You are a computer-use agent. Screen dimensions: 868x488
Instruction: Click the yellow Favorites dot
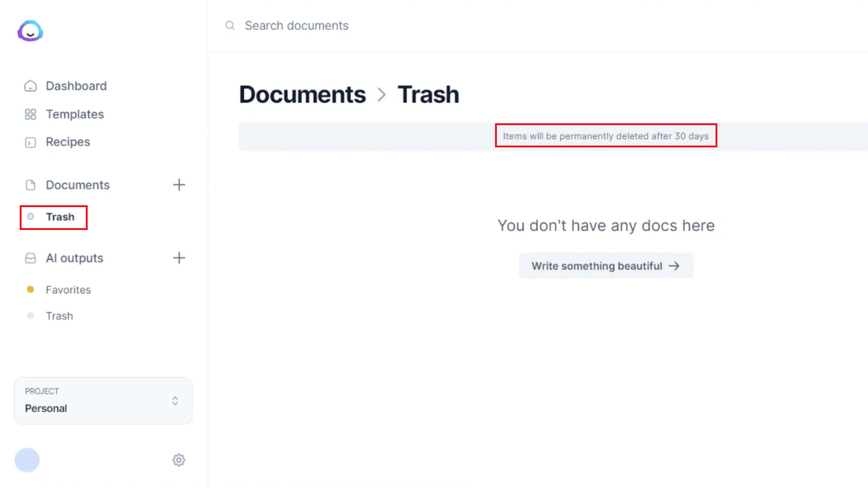[x=30, y=290]
